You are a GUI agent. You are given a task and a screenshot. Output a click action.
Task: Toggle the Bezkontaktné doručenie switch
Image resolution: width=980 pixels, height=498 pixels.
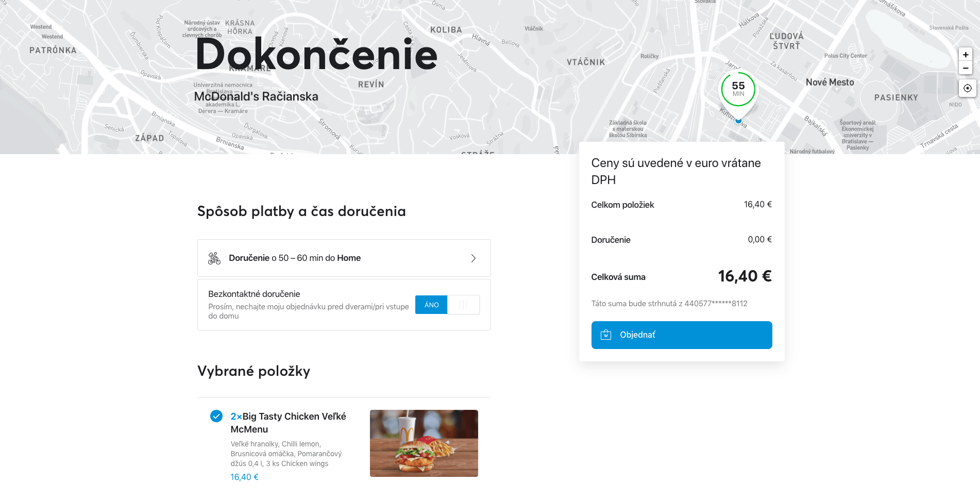(x=447, y=305)
